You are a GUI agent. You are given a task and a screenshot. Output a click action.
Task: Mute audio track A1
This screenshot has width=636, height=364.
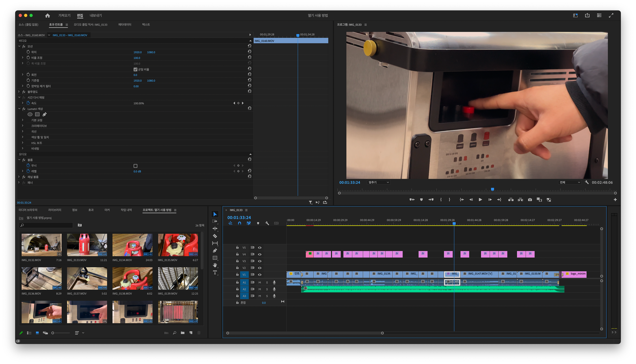click(x=260, y=283)
